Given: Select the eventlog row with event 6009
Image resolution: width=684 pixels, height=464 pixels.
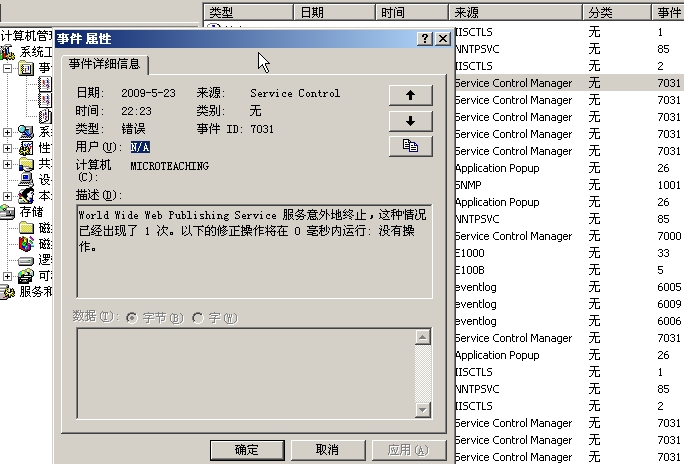Looking at the screenshot, I should coord(569,304).
